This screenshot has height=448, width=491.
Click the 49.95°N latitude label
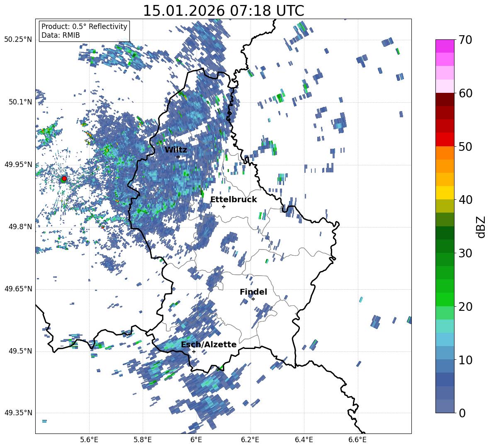point(18,164)
